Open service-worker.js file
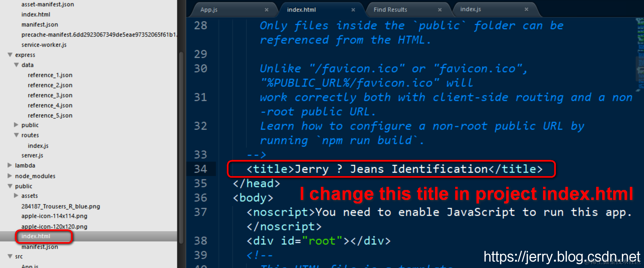 [x=44, y=45]
